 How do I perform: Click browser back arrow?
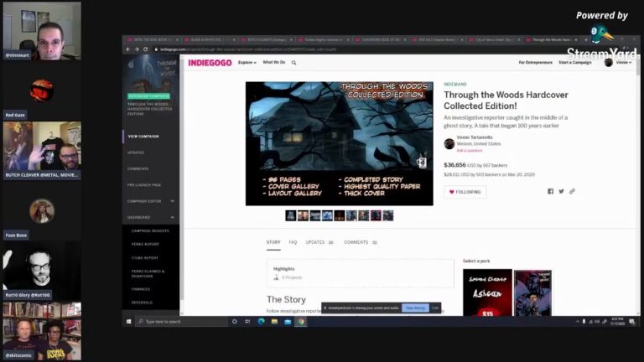pyautogui.click(x=128, y=49)
